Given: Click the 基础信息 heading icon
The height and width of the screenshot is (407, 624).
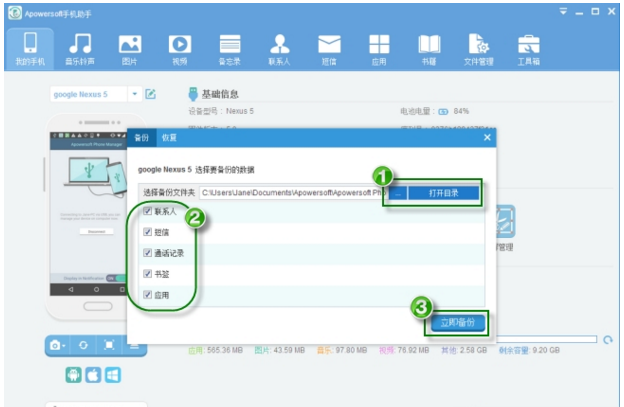Looking at the screenshot, I should click(x=193, y=94).
